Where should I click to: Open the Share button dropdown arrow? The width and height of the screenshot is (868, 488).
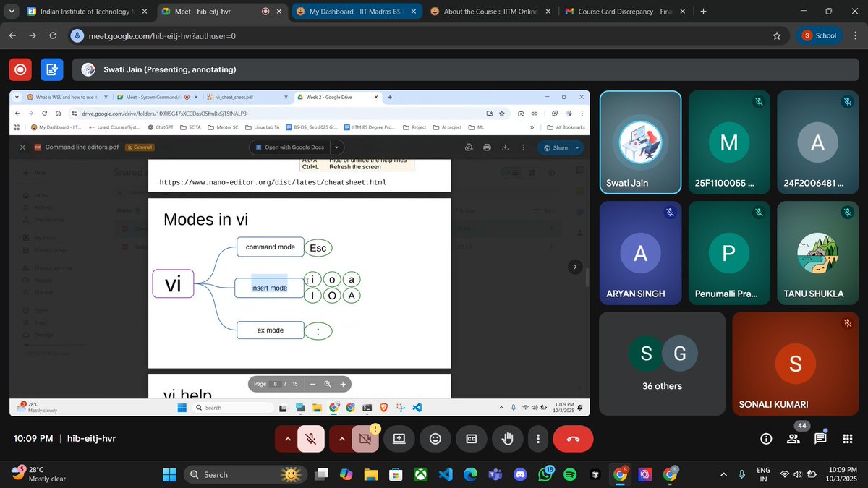(x=577, y=147)
